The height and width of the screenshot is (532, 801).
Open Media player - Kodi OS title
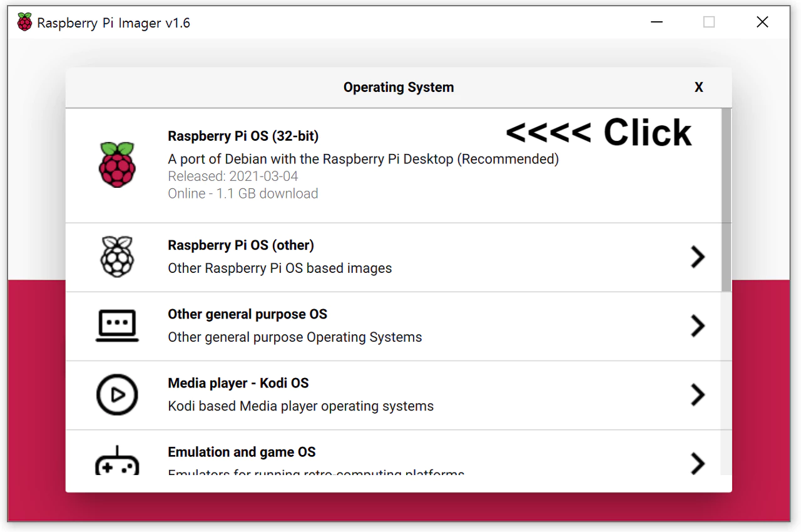click(x=238, y=383)
